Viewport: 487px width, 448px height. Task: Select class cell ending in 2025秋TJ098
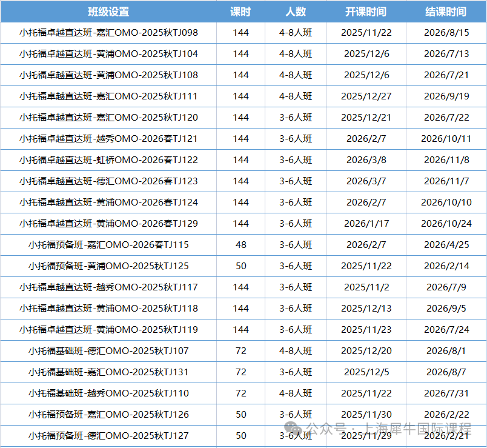coord(108,33)
